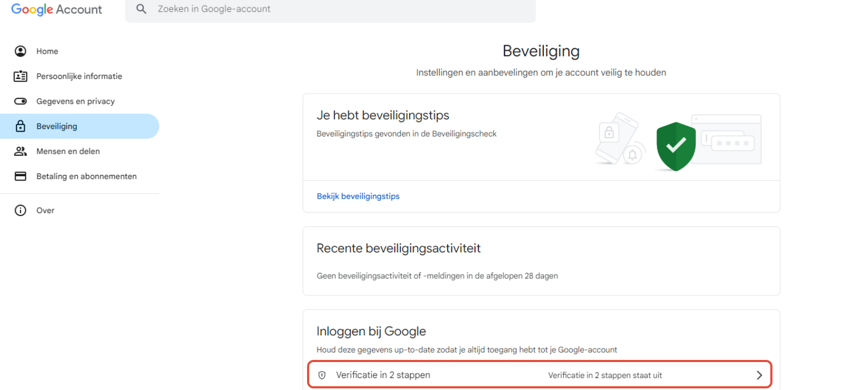Click the 'Inloggen bij Google' heading
This screenshot has height=390, width=868.
pyautogui.click(x=371, y=331)
